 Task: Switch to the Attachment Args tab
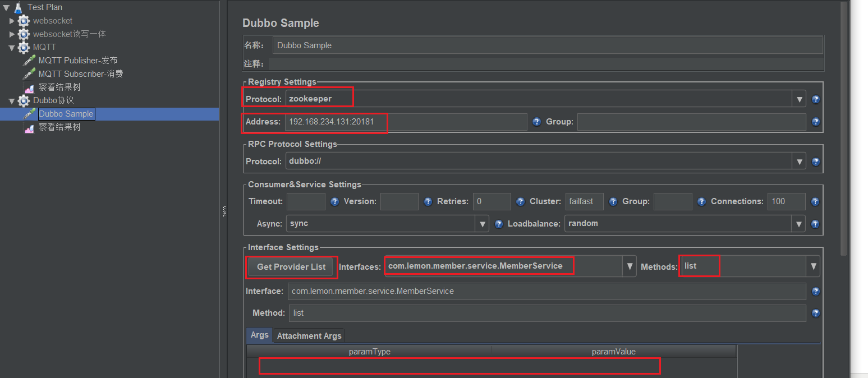pyautogui.click(x=309, y=335)
